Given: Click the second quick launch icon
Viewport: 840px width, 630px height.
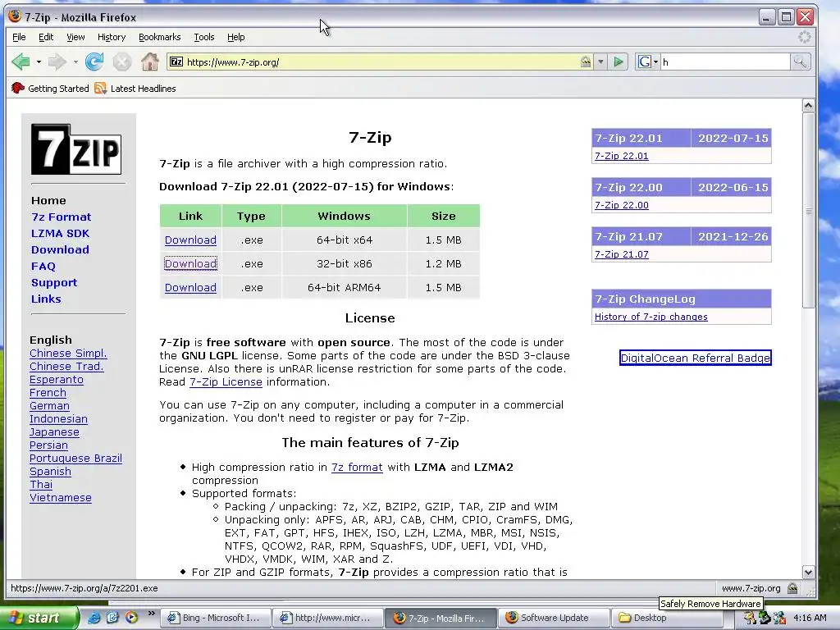Looking at the screenshot, I should (x=112, y=618).
